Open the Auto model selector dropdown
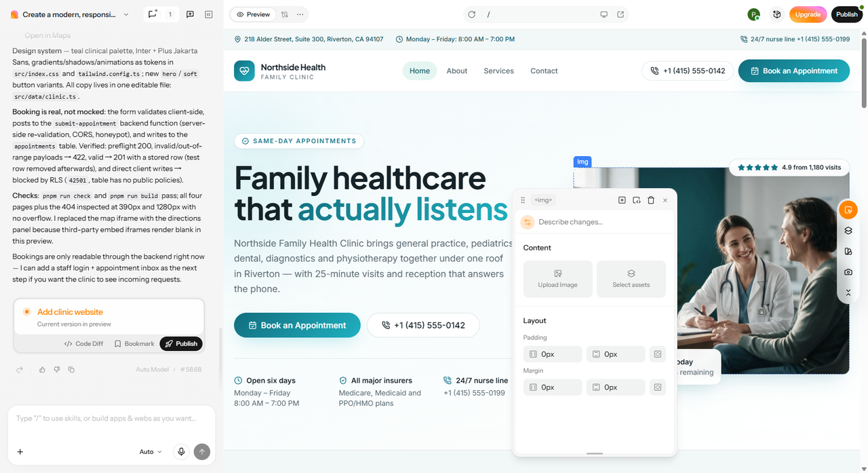This screenshot has width=868, height=473. click(151, 452)
